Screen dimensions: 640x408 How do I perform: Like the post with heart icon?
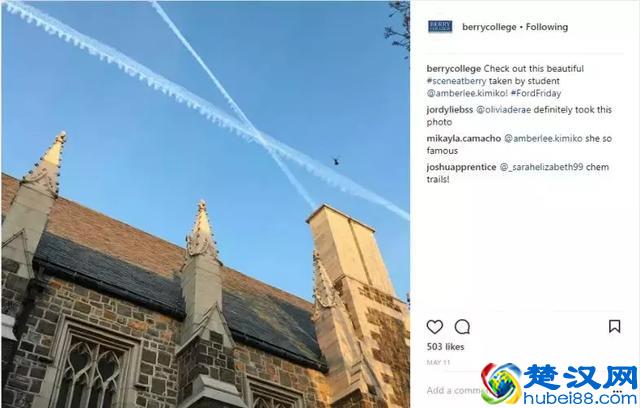click(x=435, y=327)
